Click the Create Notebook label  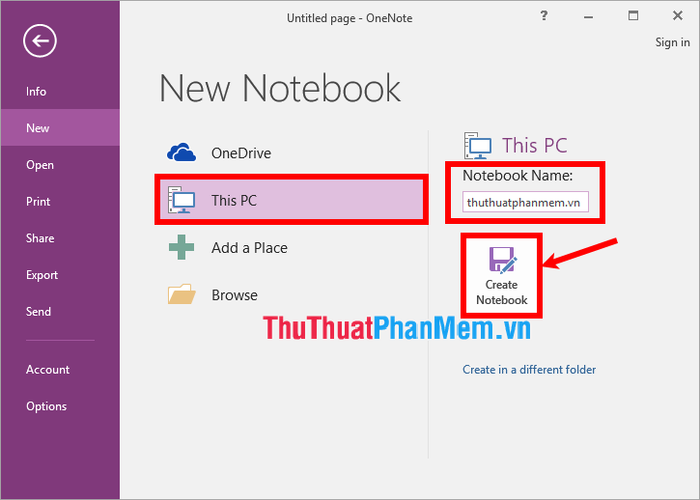pos(502,292)
